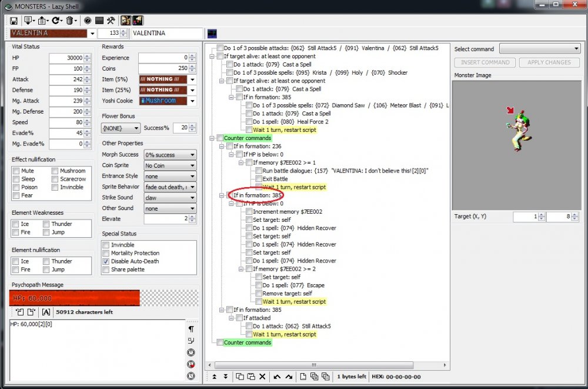Screen dimensions: 588x389
Task: Delete selected command with X icon
Action: (x=262, y=377)
